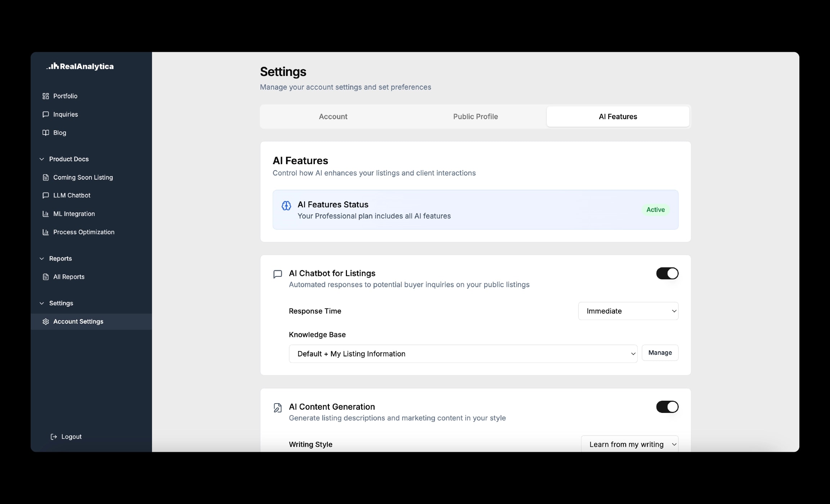
Task: Click 'Your Professional plan includes all AI features'
Action: (374, 216)
